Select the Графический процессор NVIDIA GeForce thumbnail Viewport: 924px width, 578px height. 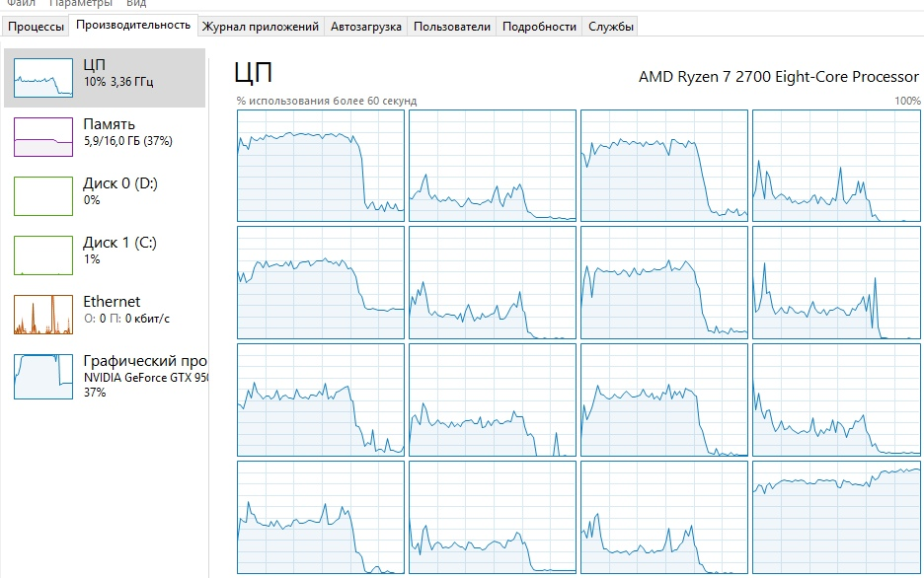click(43, 374)
